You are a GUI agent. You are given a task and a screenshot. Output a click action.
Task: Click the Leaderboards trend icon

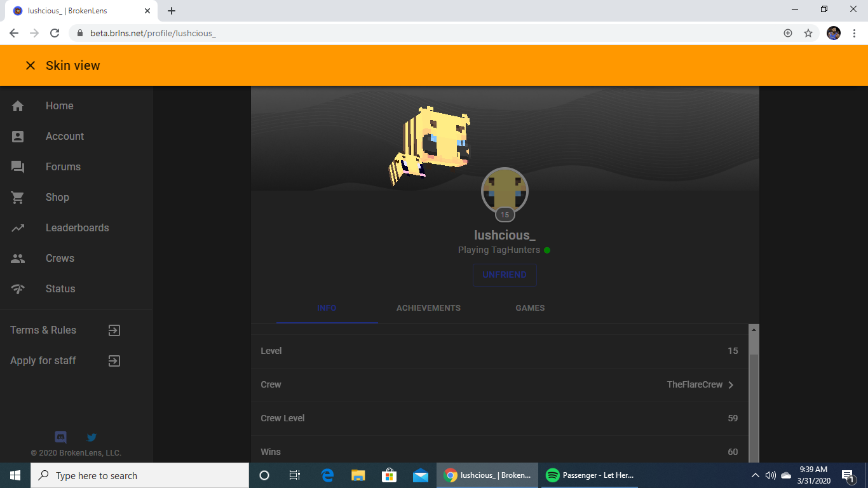coord(18,228)
